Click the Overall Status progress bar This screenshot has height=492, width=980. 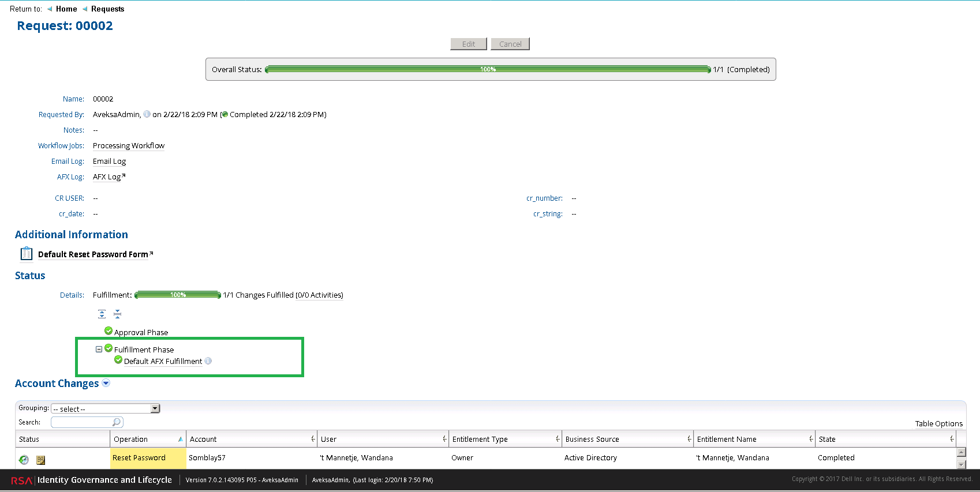coord(488,69)
